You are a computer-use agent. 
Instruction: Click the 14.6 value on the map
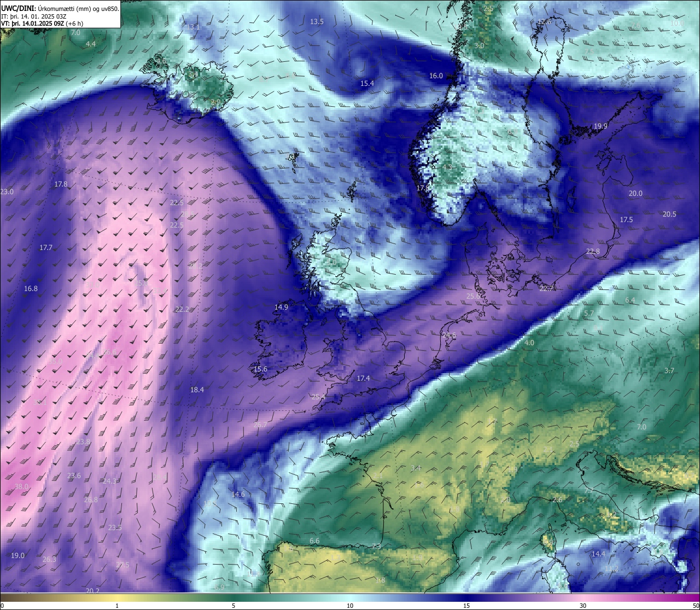(238, 495)
